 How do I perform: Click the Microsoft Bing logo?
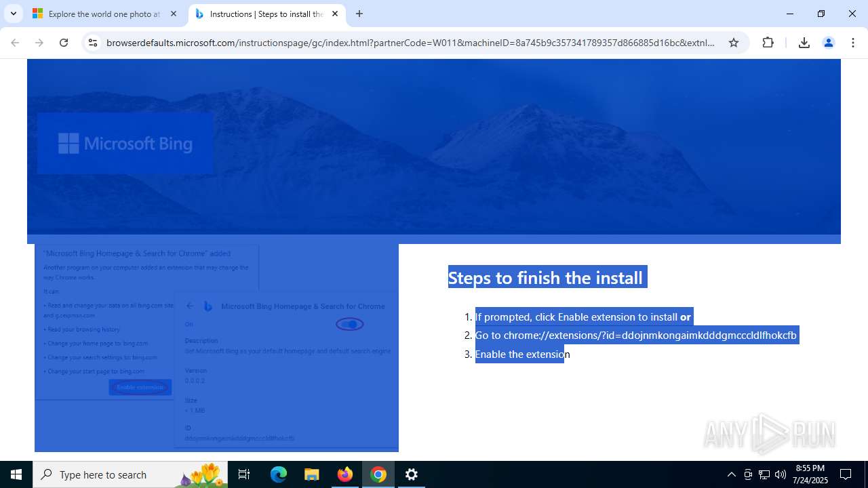point(125,144)
